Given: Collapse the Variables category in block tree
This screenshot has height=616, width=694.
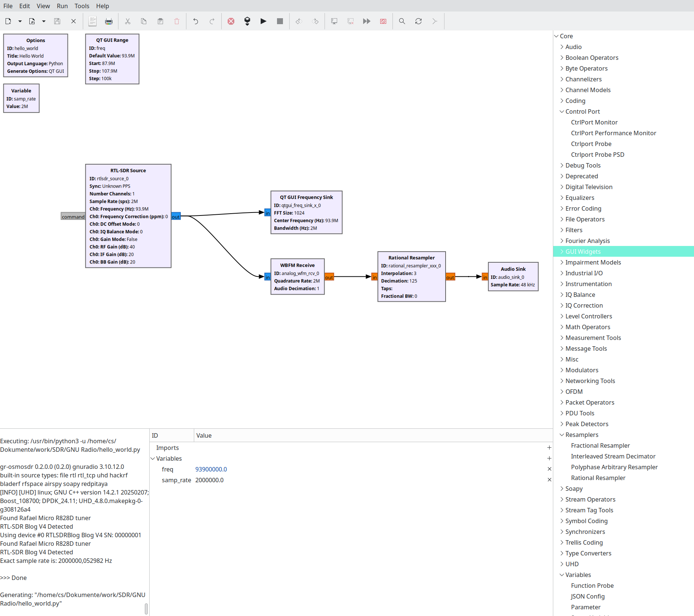Looking at the screenshot, I should (x=562, y=575).
